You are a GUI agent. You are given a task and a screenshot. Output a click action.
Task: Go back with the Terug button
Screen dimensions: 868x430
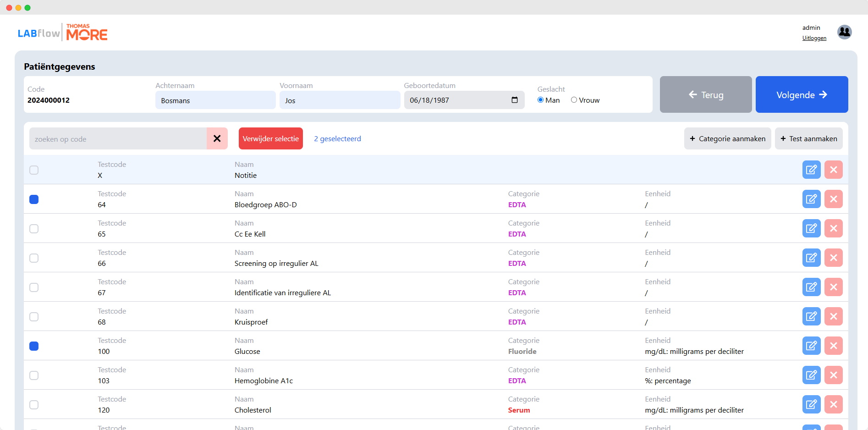[705, 94]
